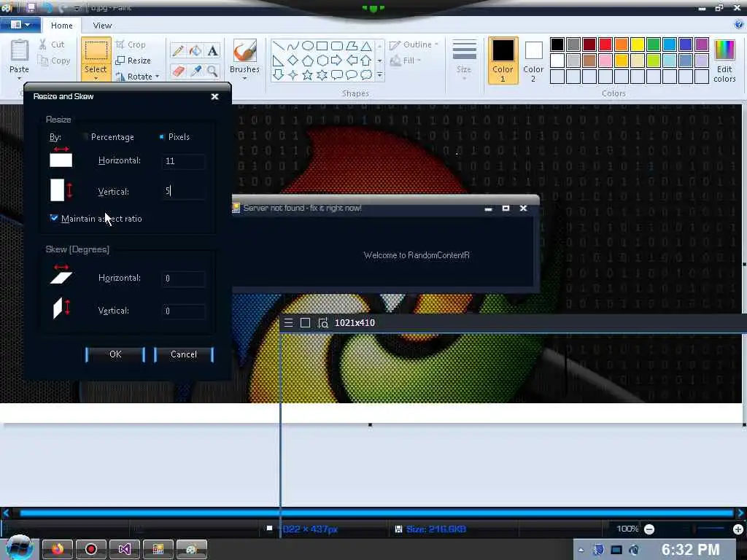Switch to the View ribbon tab
This screenshot has width=747, height=560.
tap(102, 26)
